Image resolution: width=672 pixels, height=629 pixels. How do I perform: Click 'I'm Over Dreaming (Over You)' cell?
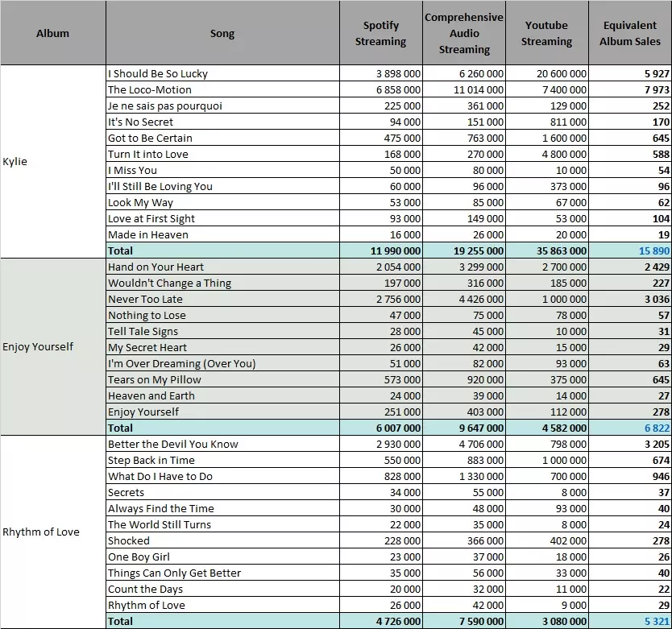point(222,363)
